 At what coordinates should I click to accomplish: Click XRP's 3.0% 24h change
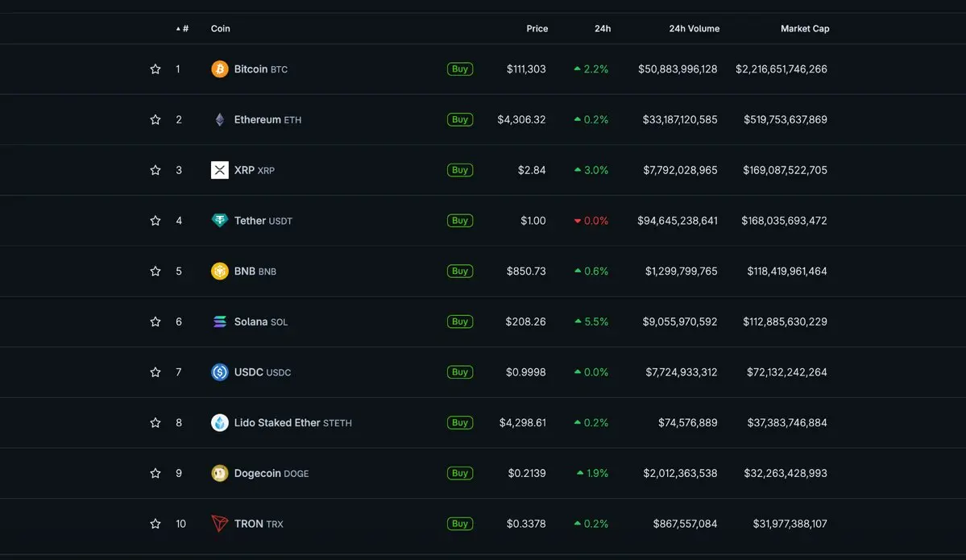pyautogui.click(x=591, y=170)
